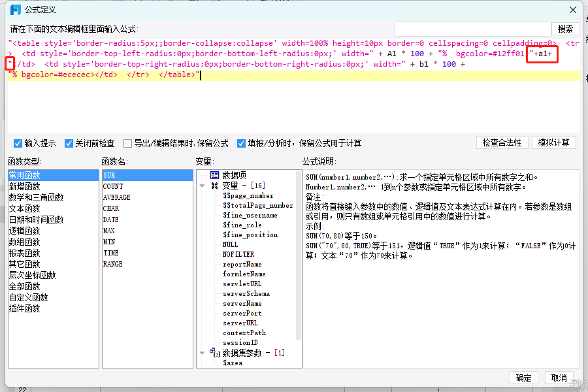The height and width of the screenshot is (392, 588).
Task: Select 插件函数 category
Action: [x=54, y=308]
